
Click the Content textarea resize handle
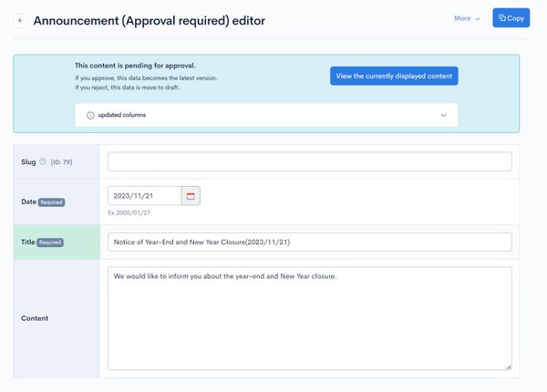509,367
